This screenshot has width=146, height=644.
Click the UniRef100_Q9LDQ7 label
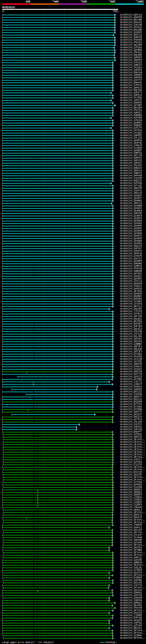131,309
